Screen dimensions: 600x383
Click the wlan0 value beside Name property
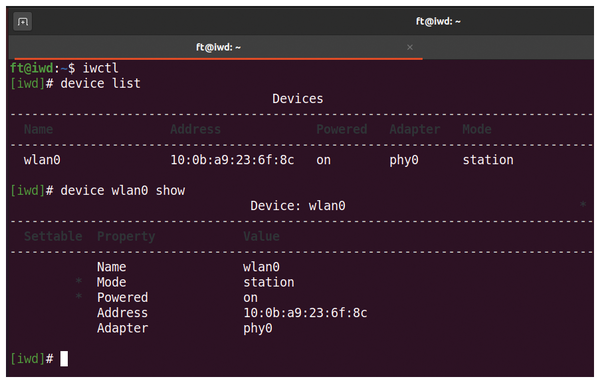[x=261, y=267]
